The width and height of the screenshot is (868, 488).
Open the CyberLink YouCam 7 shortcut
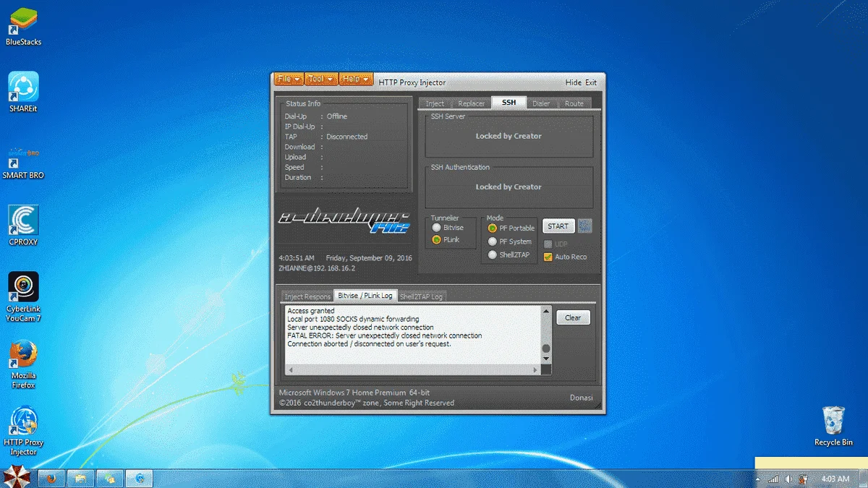(x=23, y=297)
